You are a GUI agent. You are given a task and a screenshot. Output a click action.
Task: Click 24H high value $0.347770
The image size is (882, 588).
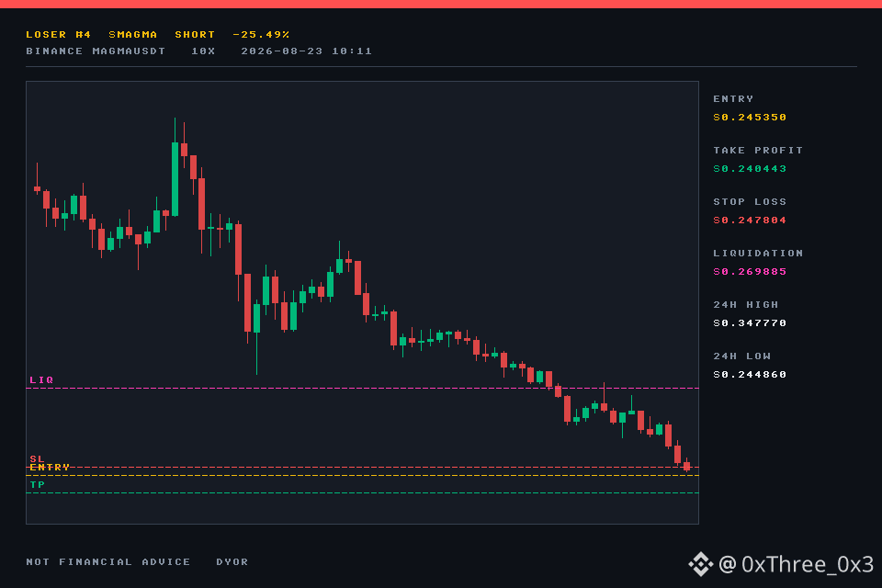[x=750, y=323]
